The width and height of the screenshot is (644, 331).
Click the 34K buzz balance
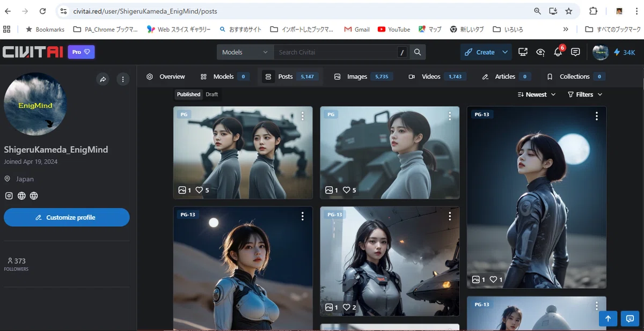pyautogui.click(x=624, y=52)
